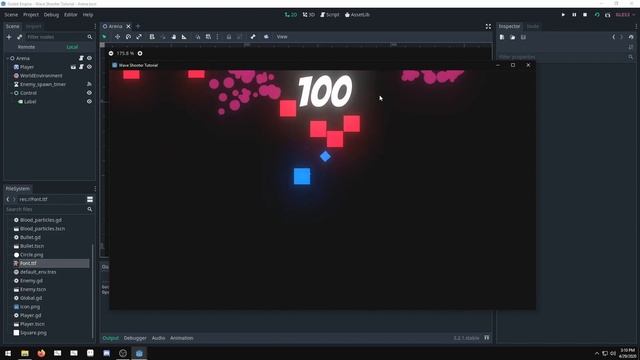Image resolution: width=640 pixels, height=360 pixels.
Task: Open the script attached to Player node
Action: (81, 67)
